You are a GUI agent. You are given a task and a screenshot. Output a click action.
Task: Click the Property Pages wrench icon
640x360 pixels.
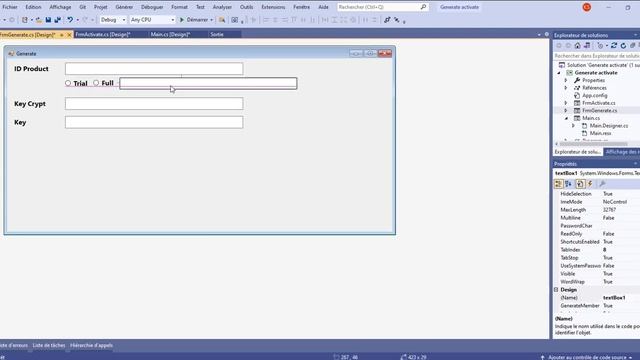click(x=602, y=184)
